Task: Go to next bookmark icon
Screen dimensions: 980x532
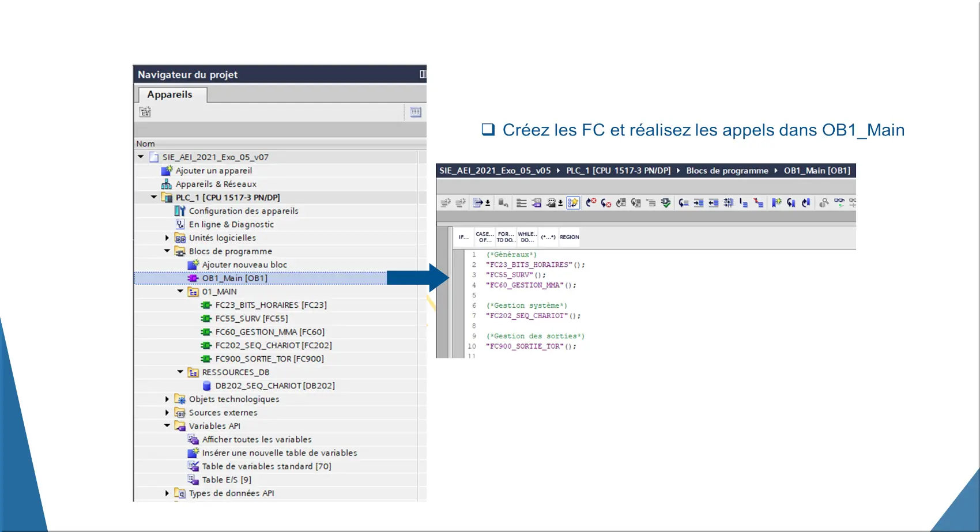Action: 791,202
